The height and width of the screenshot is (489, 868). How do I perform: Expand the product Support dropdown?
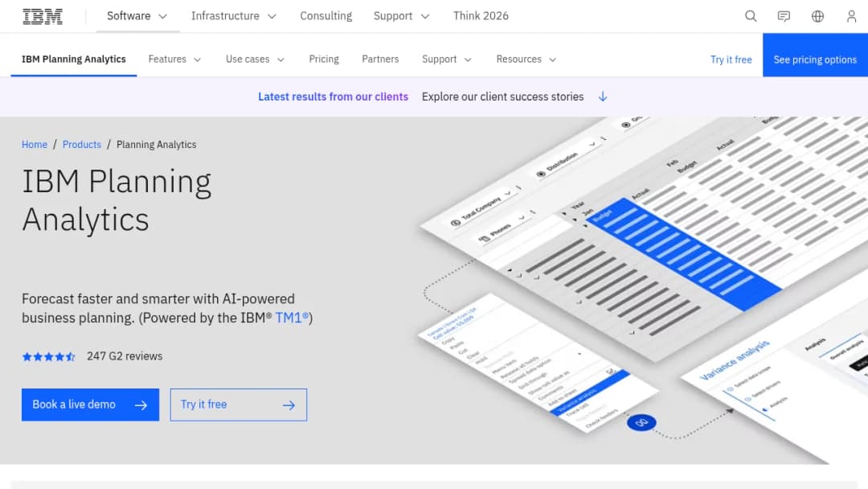[x=446, y=60]
